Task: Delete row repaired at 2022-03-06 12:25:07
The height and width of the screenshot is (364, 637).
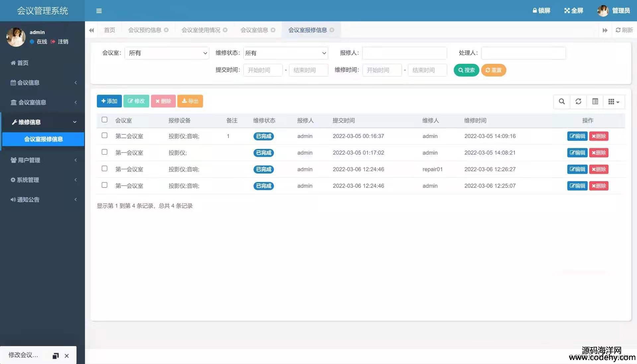Action: [x=599, y=186]
